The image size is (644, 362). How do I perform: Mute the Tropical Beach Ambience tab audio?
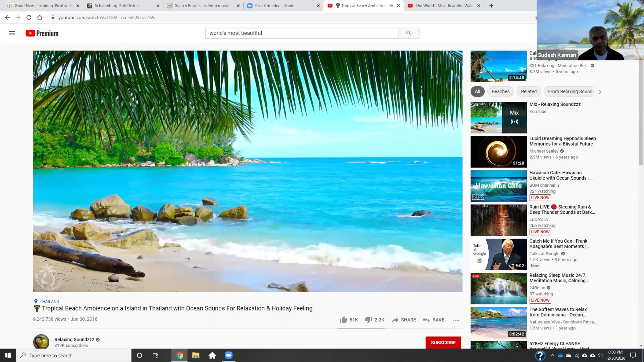click(x=391, y=6)
